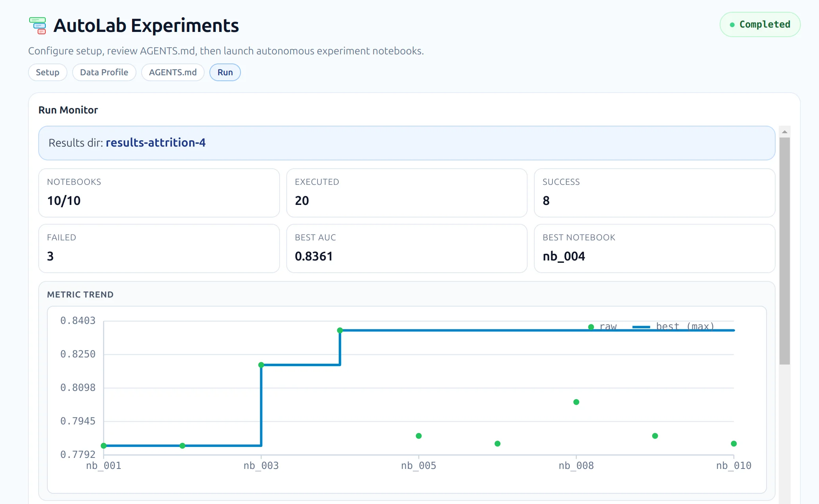Click the Notebooks 10/10 card

coord(159,193)
